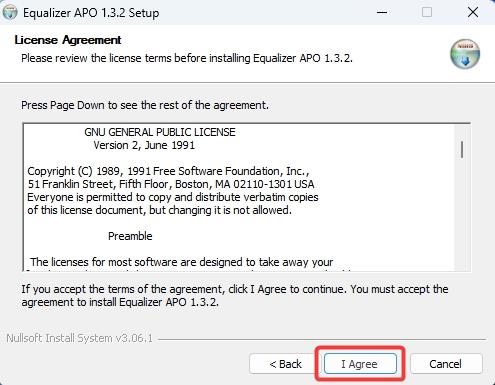Click the Preamble heading in license text
Viewport: 495px width, 385px height.
click(130, 236)
